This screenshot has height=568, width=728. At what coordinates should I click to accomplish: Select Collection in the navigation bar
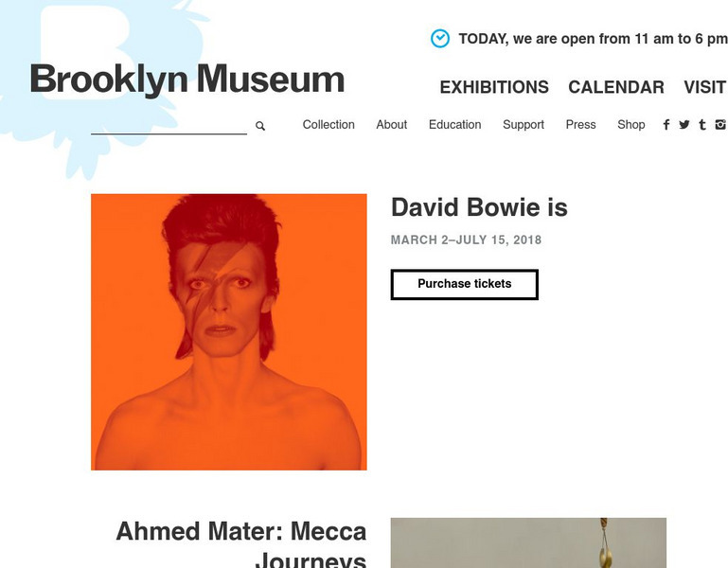click(328, 125)
